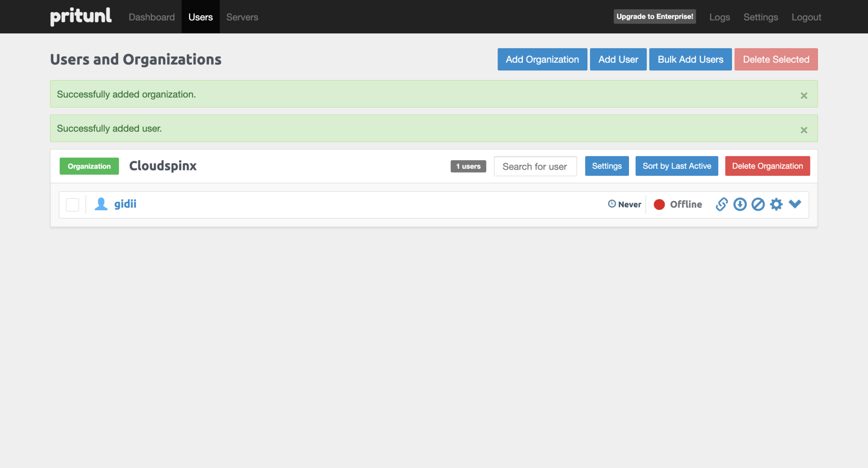Image resolution: width=868 pixels, height=468 pixels.
Task: Click the Add Organization button
Action: (542, 59)
